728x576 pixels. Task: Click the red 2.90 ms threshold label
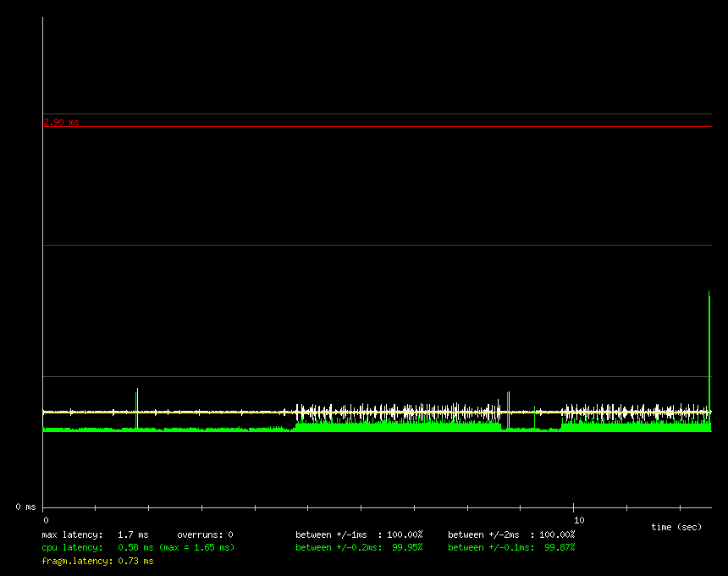point(61,122)
